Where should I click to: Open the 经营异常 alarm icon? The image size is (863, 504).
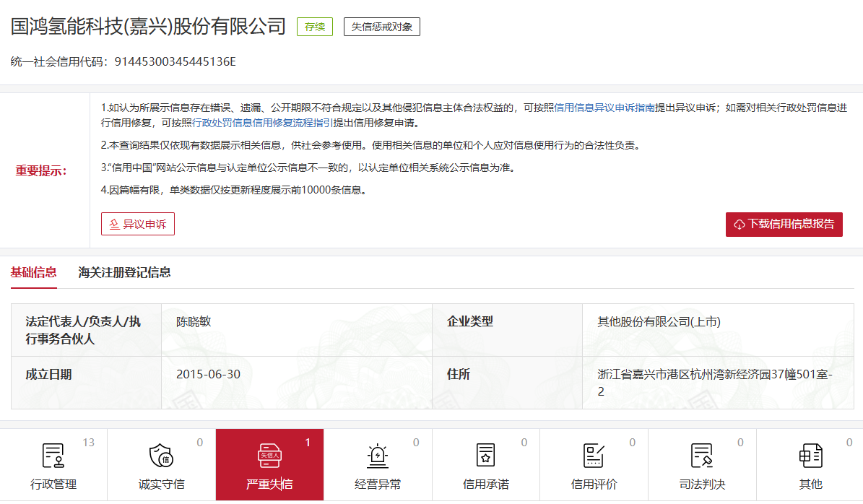pyautogui.click(x=377, y=457)
